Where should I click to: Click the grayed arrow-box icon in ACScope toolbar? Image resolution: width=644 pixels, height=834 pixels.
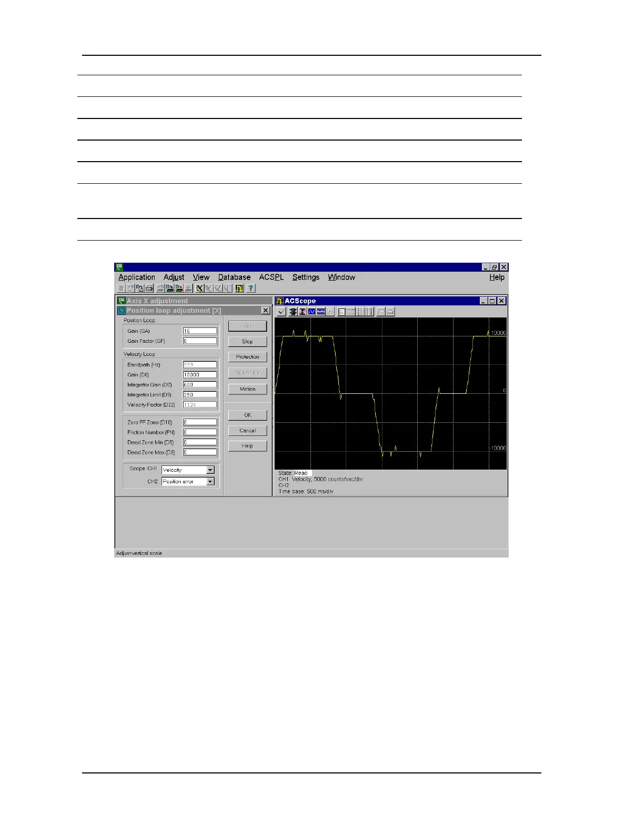(x=330, y=312)
